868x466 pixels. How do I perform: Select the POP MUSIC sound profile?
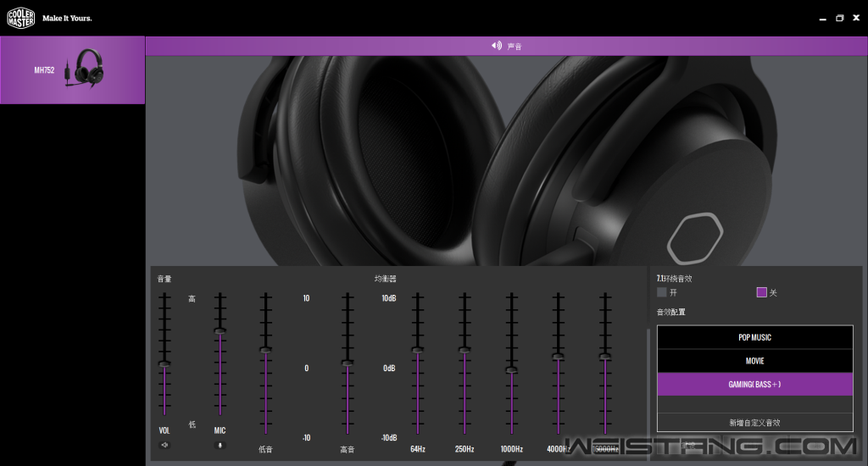pos(755,337)
